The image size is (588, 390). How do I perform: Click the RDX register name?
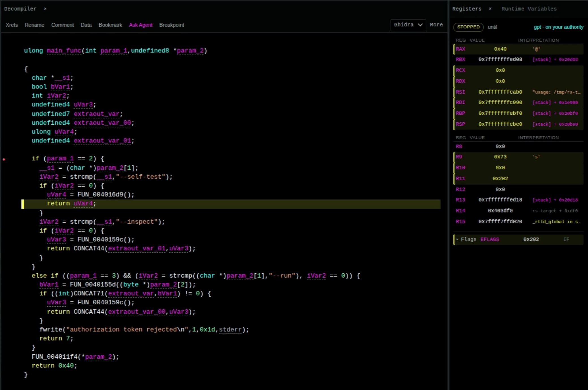[461, 81]
